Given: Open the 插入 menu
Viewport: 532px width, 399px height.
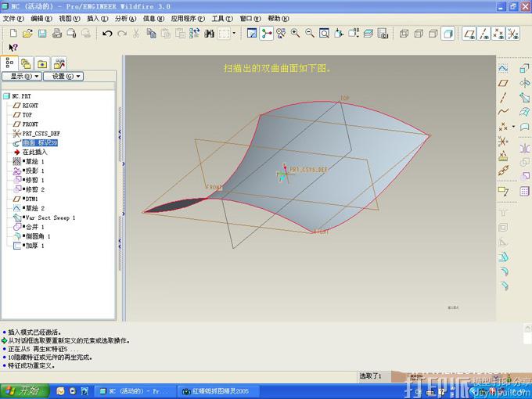Looking at the screenshot, I should coord(97,18).
